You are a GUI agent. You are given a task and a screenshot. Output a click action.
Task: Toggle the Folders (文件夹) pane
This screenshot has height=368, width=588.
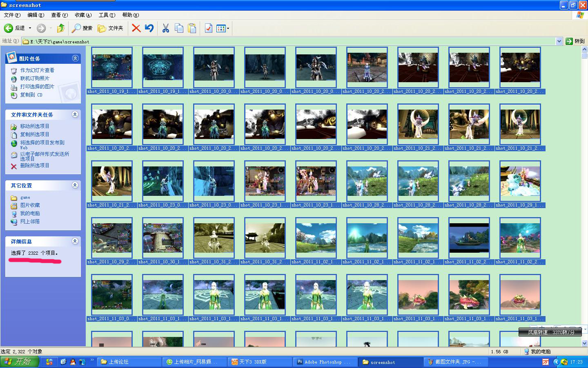(x=110, y=28)
